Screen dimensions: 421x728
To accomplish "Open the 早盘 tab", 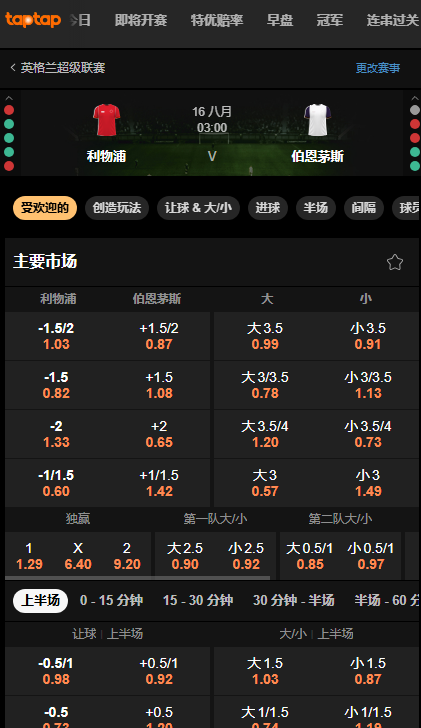I will click(x=280, y=20).
